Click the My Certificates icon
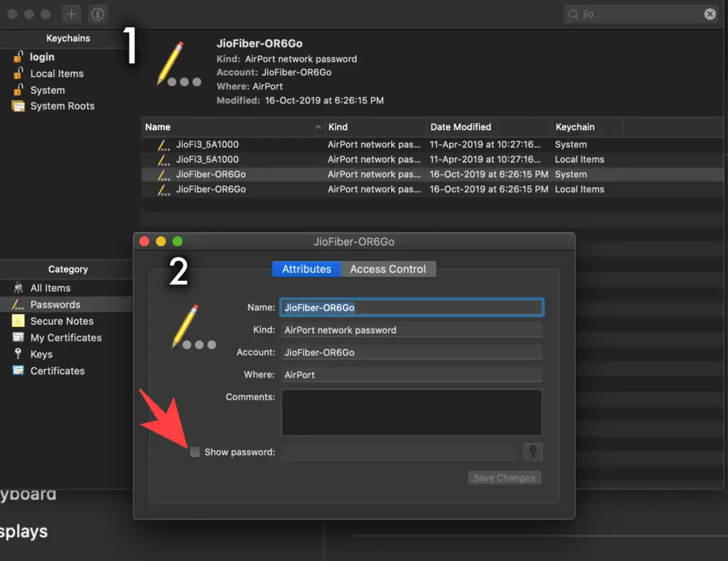 point(18,338)
